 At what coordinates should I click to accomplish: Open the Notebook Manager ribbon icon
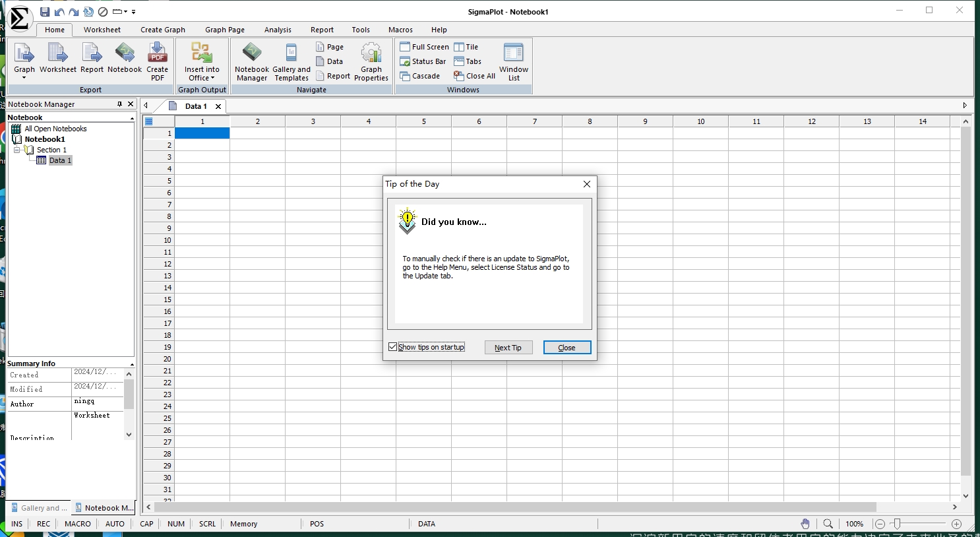tap(252, 61)
